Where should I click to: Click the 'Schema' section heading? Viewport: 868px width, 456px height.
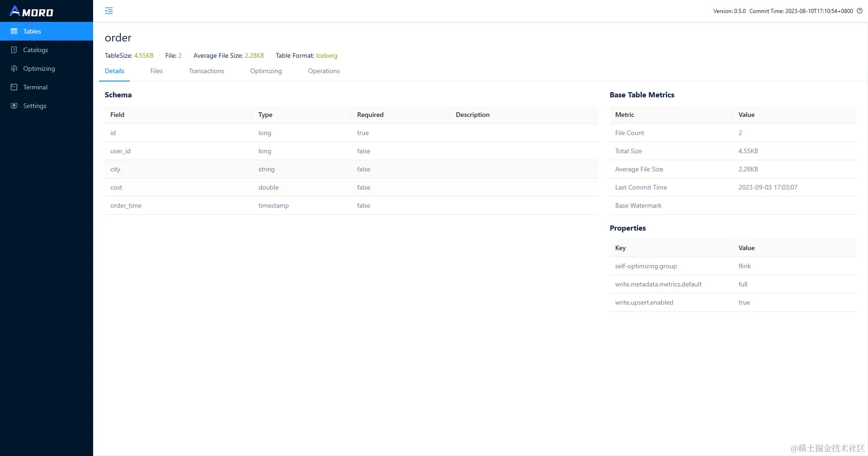[118, 95]
